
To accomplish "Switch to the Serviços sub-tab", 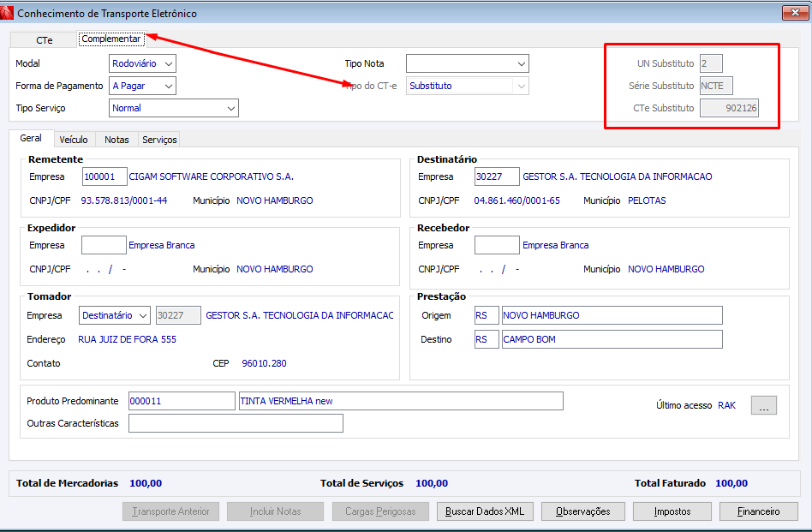I will click(159, 140).
